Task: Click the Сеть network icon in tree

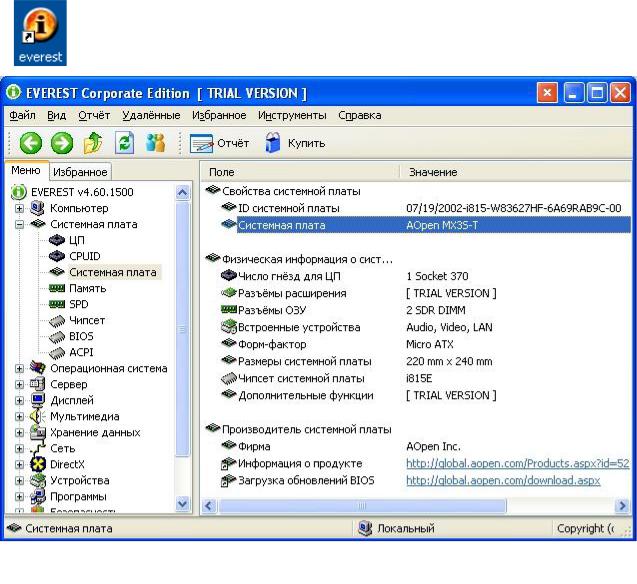Action: [x=37, y=448]
